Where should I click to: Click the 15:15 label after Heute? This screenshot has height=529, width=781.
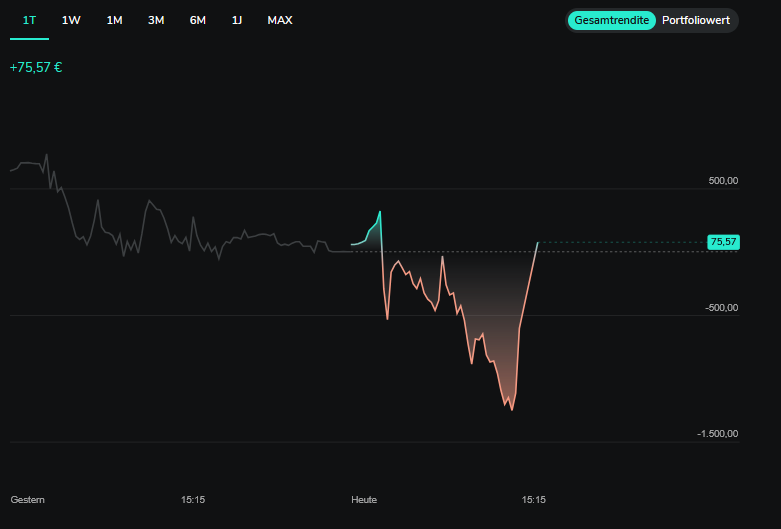pyautogui.click(x=534, y=499)
